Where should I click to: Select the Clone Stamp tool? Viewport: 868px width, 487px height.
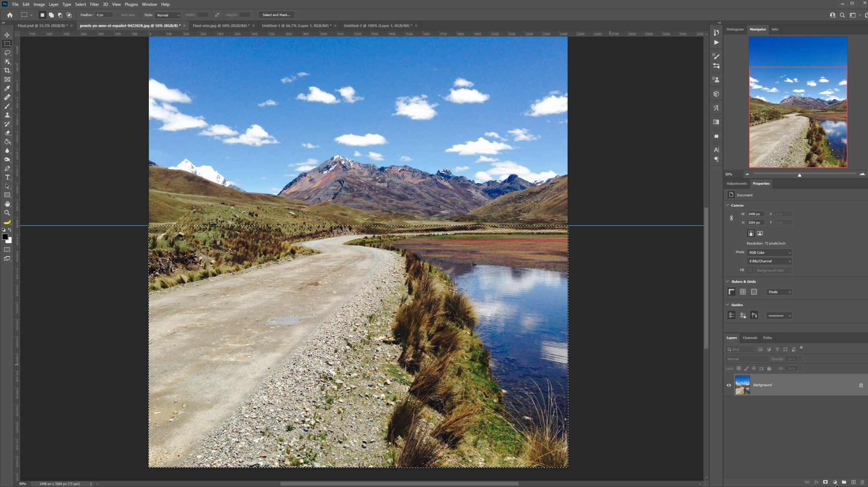[x=7, y=116]
